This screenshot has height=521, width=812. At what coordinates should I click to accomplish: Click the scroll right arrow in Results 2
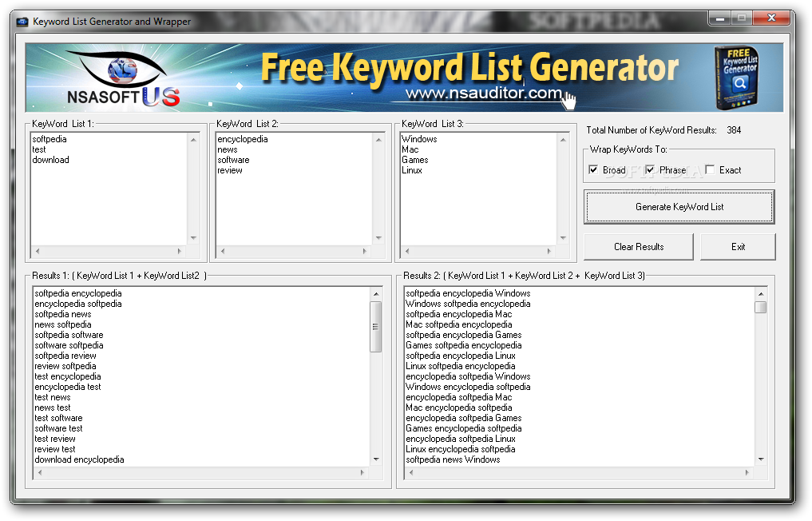[747, 472]
